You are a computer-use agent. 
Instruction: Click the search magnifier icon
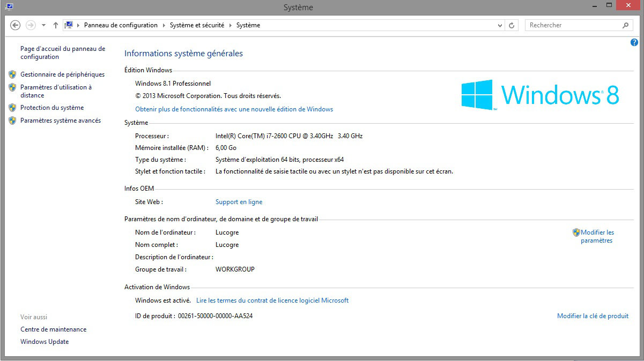point(625,25)
